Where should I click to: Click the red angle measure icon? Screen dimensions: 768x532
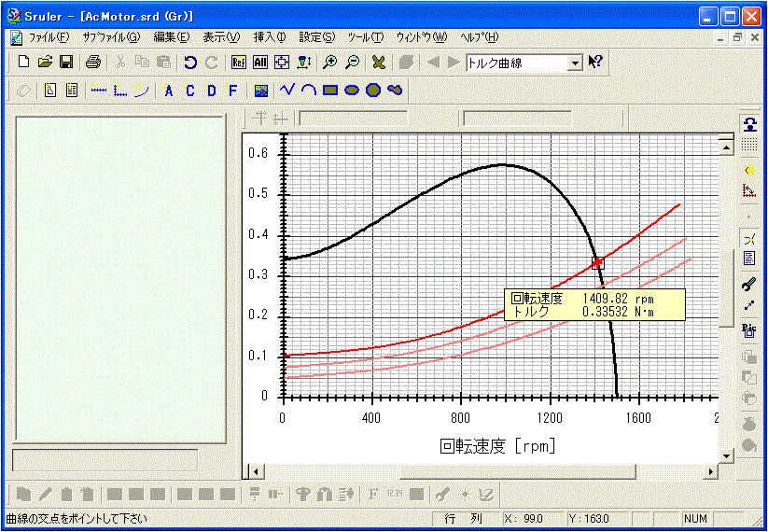[749, 190]
